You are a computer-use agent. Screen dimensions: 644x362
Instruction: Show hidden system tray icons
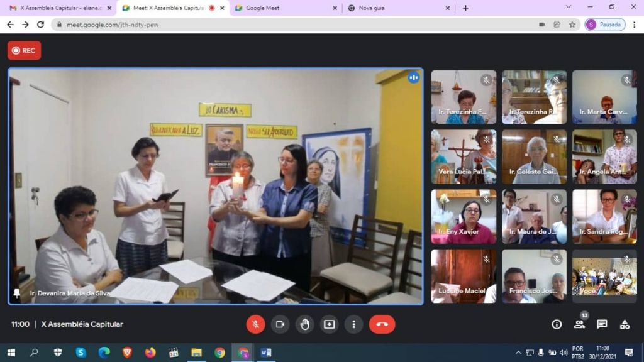(x=518, y=353)
